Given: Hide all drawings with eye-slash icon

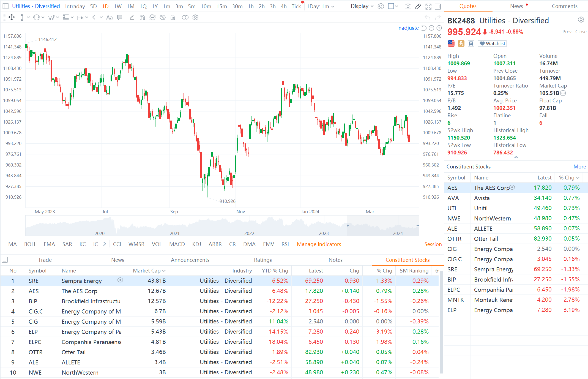Looking at the screenshot, I should pyautogui.click(x=163, y=18).
